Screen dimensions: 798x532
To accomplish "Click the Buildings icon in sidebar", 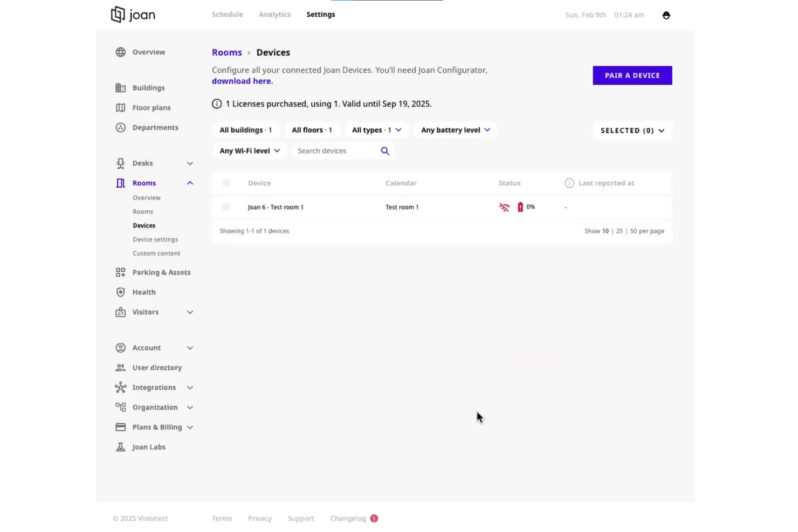I will pyautogui.click(x=120, y=88).
